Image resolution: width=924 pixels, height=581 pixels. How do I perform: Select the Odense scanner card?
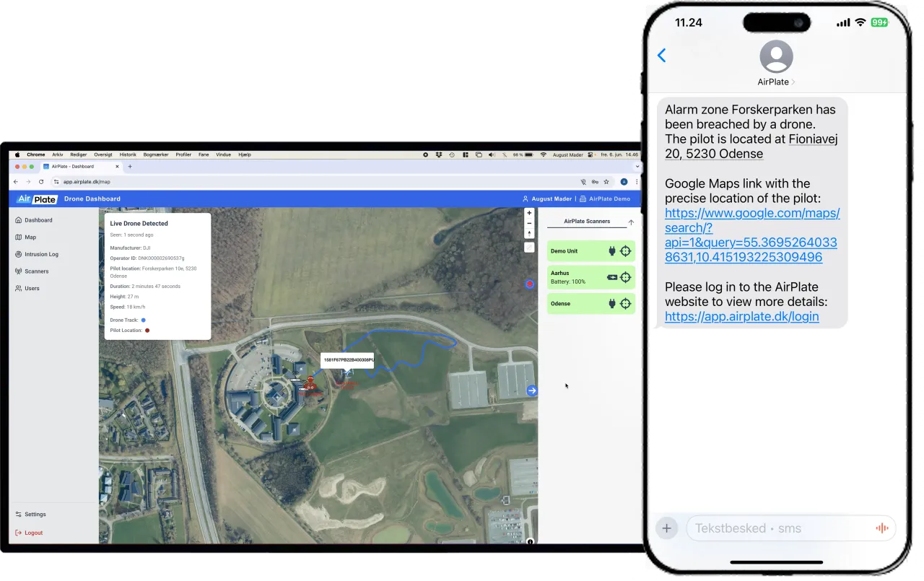tap(591, 304)
